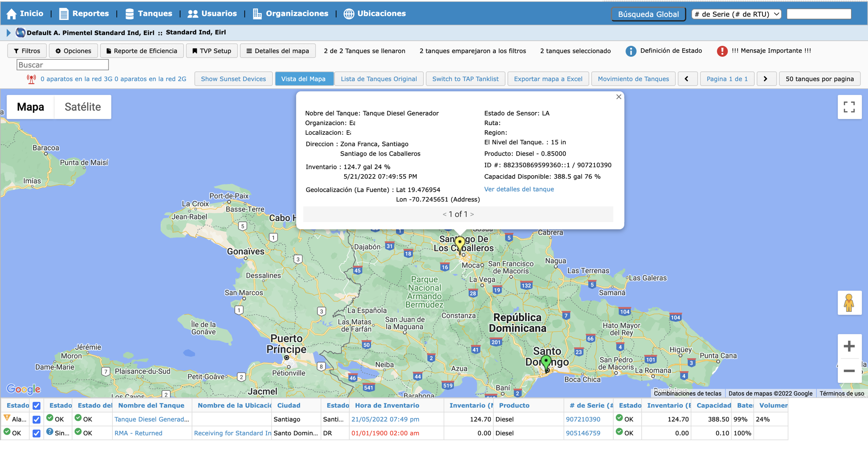The width and height of the screenshot is (868, 464).
Task: Switch to Lista de Tanques Original
Action: pyautogui.click(x=379, y=79)
